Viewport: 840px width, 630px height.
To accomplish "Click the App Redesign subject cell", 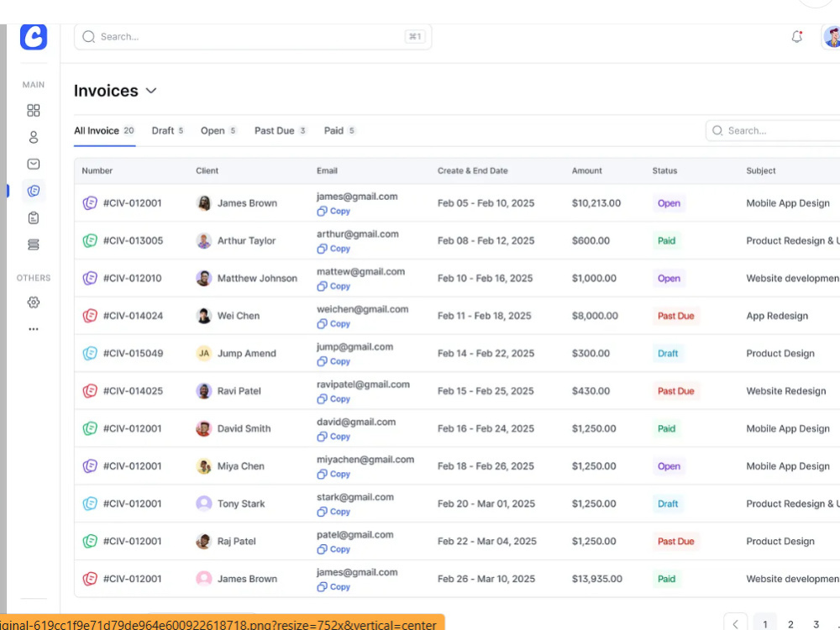I will [x=777, y=316].
